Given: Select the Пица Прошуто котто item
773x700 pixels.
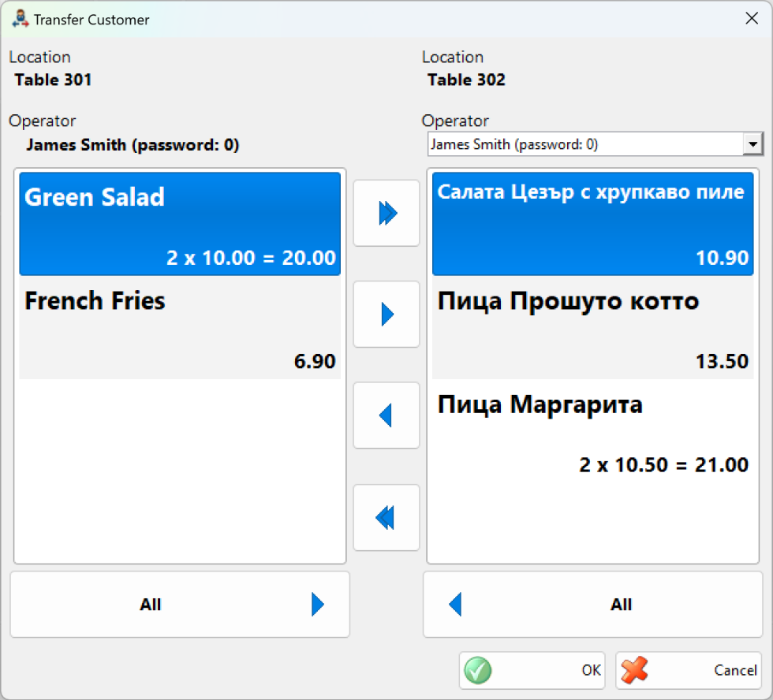Looking at the screenshot, I should pos(592,327).
